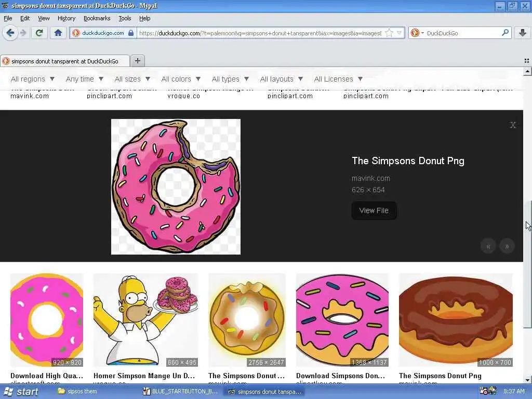Screen dimensions: 532x399
Task: Click the padlock site security icon
Action: tap(131, 33)
